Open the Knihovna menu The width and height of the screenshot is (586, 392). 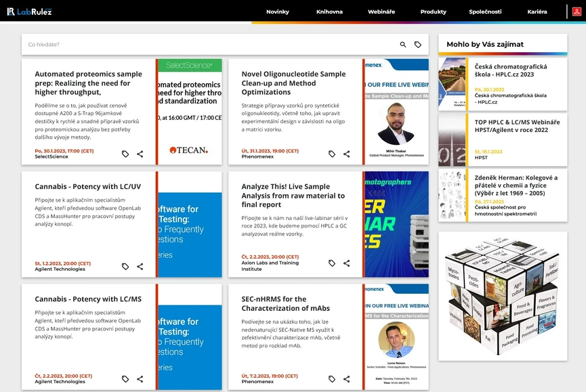click(x=329, y=12)
